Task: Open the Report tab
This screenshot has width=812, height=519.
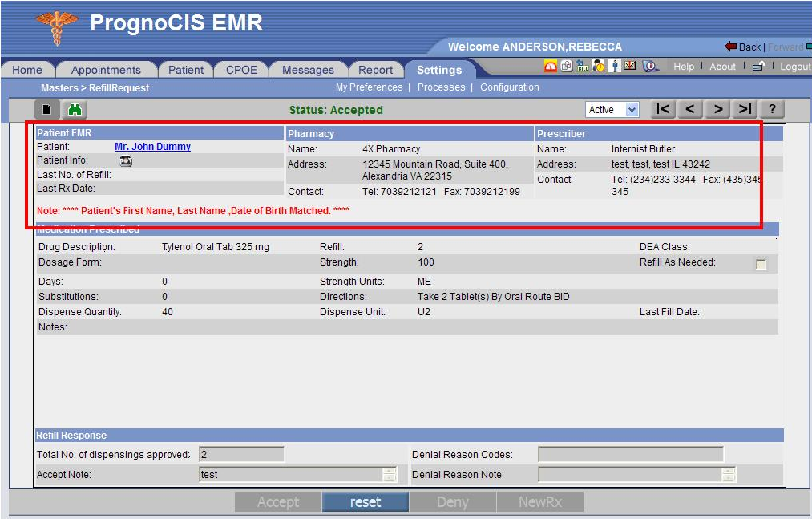Action: (375, 70)
